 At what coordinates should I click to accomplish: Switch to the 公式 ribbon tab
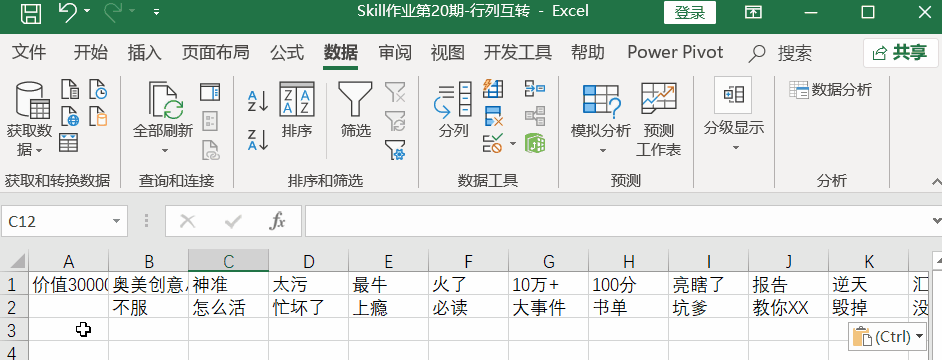287,52
